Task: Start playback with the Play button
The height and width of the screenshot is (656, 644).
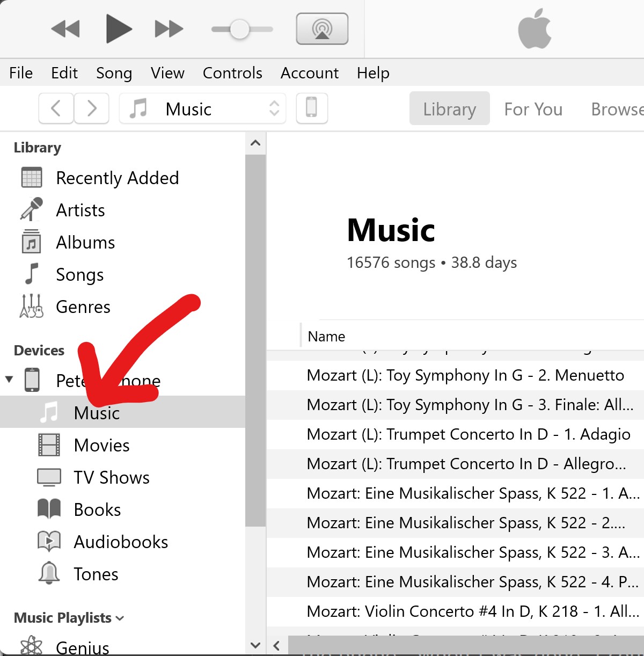Action: click(119, 29)
